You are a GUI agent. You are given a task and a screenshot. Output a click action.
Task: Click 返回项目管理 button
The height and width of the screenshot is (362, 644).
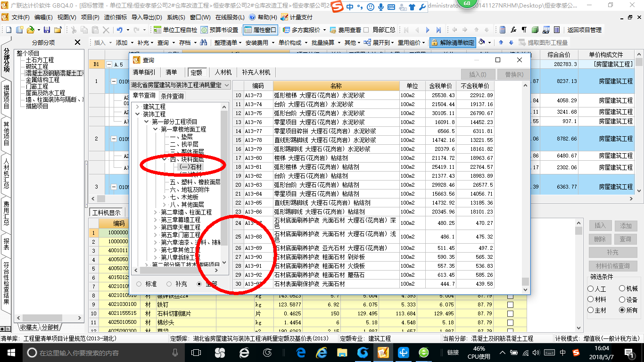(x=585, y=30)
